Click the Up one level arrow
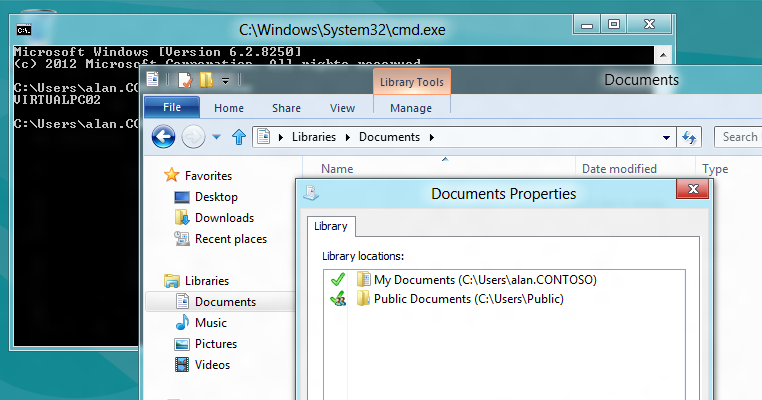 239,137
